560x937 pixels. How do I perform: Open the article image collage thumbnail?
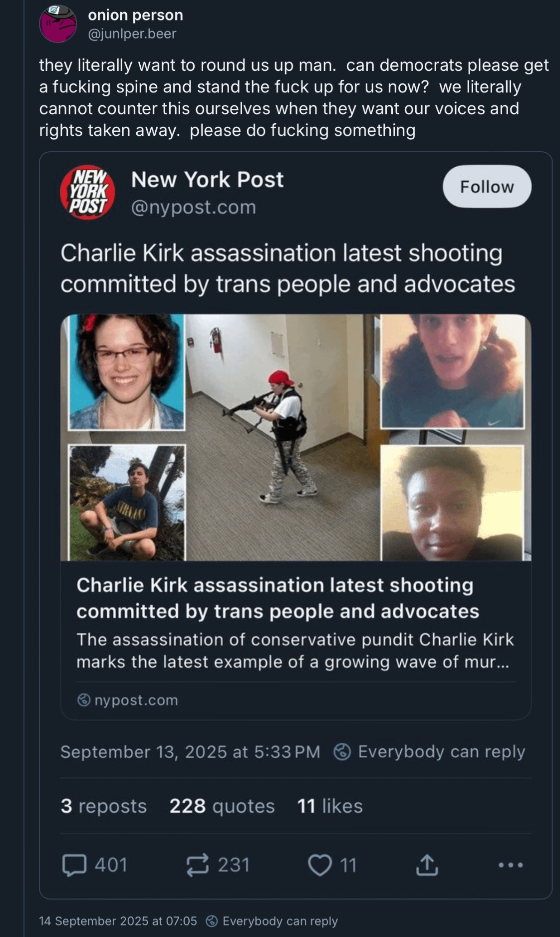[295, 437]
